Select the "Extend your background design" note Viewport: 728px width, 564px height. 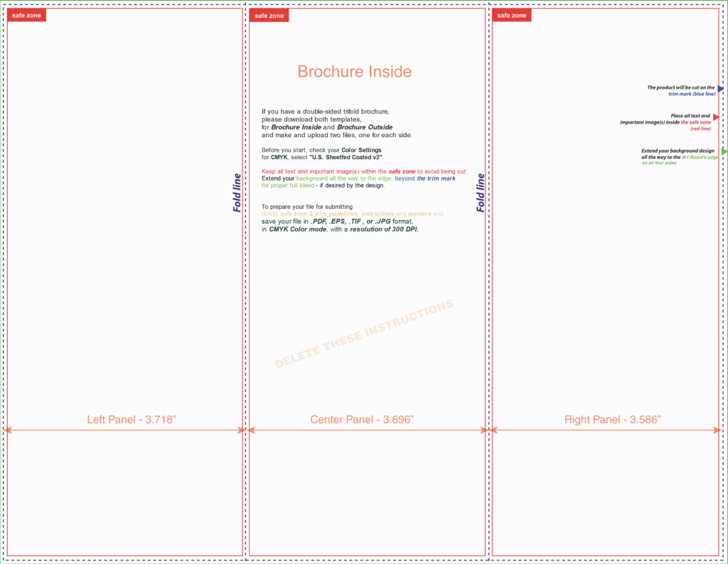coord(678,151)
